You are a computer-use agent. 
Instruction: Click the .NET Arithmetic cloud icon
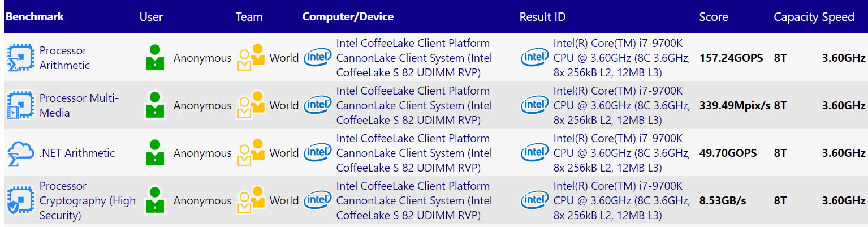click(x=21, y=153)
